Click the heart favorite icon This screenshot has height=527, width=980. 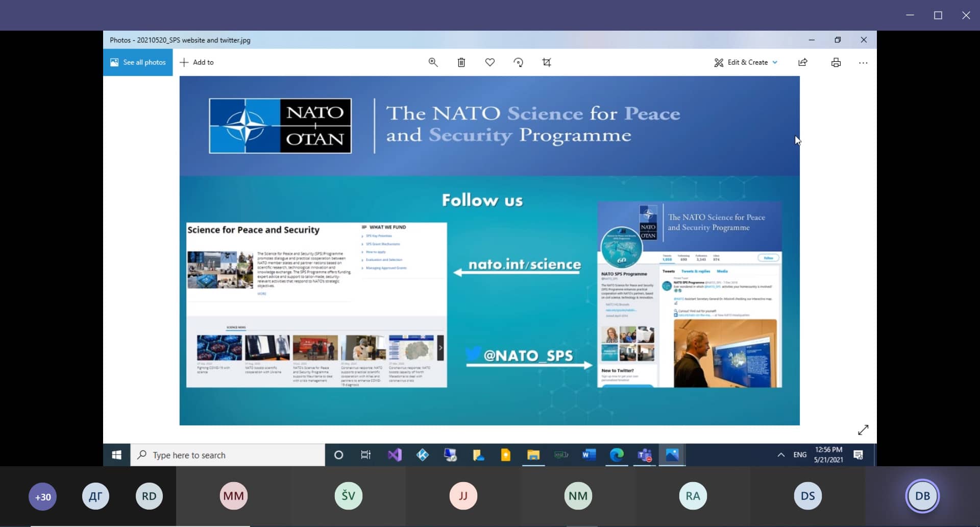(490, 62)
